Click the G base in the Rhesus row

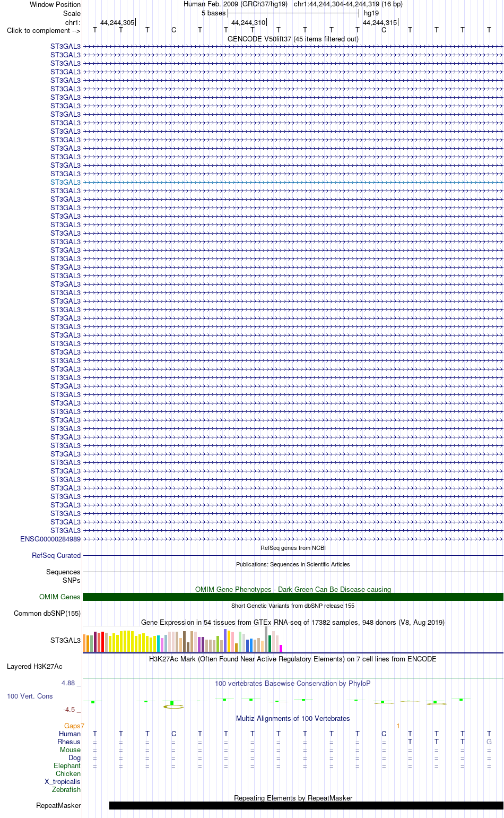pos(489,742)
